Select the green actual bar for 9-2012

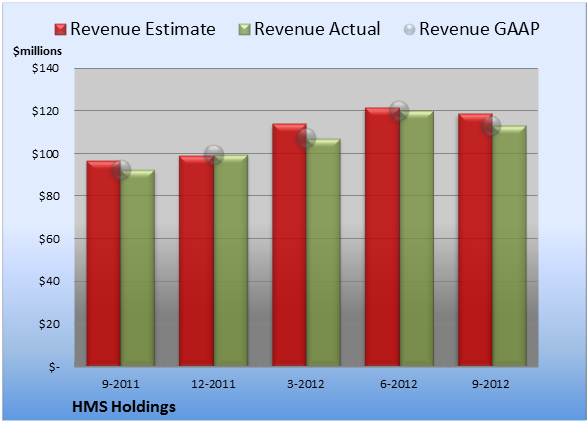pos(509,246)
